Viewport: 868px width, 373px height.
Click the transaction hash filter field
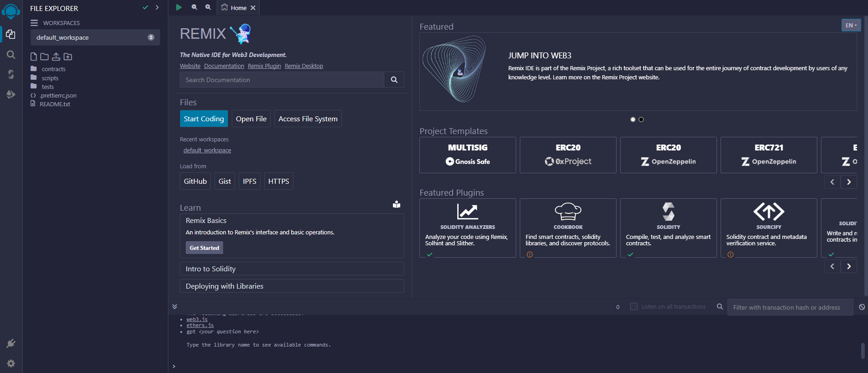(x=790, y=307)
